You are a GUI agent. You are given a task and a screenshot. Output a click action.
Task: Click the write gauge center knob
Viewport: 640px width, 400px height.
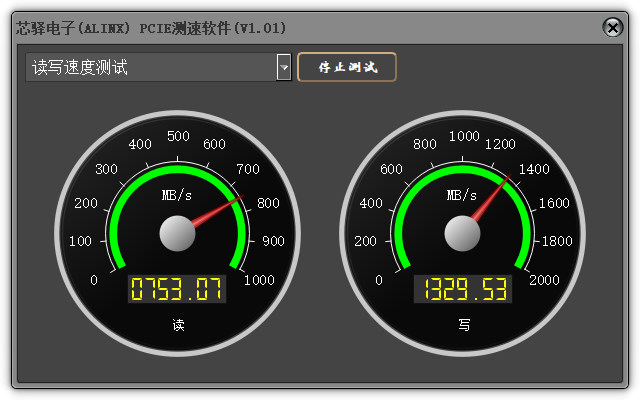coord(462,233)
